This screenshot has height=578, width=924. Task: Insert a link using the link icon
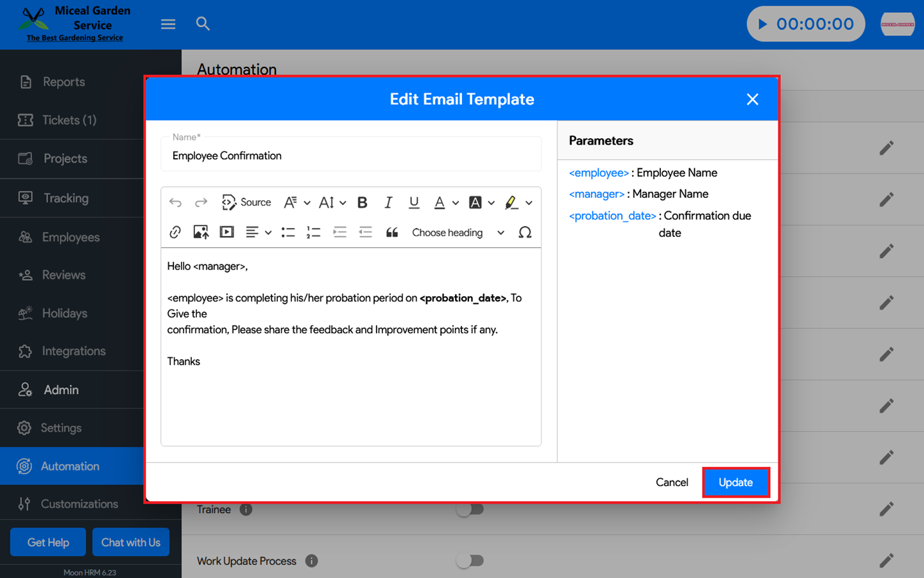tap(175, 232)
